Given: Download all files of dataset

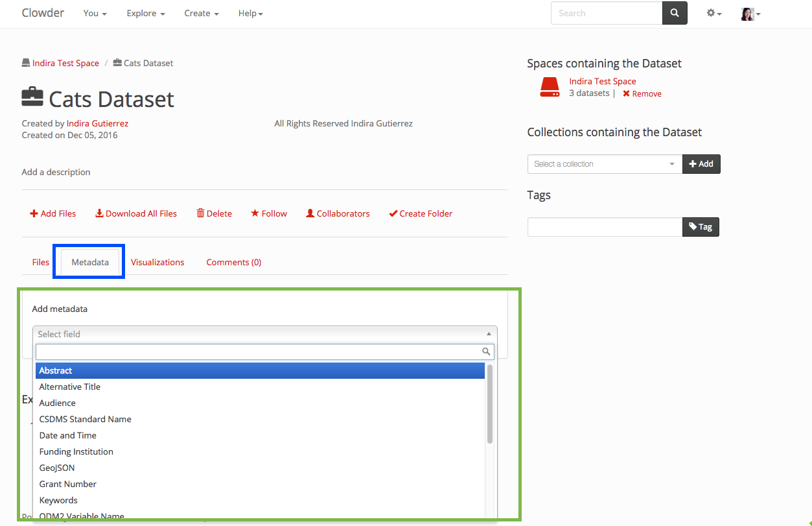Looking at the screenshot, I should click(x=136, y=213).
